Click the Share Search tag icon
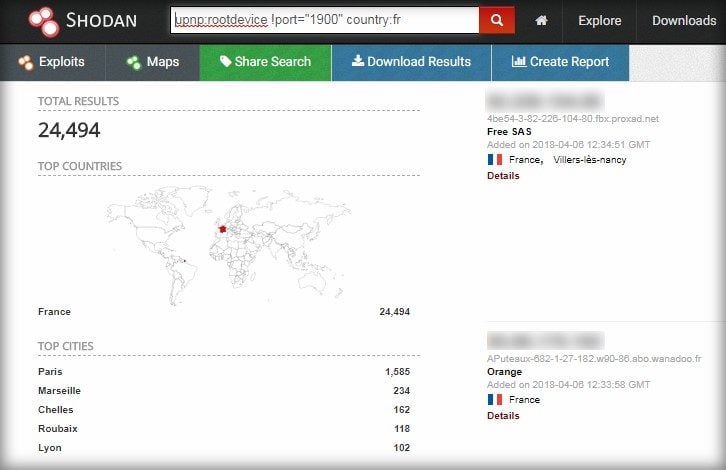 click(225, 61)
